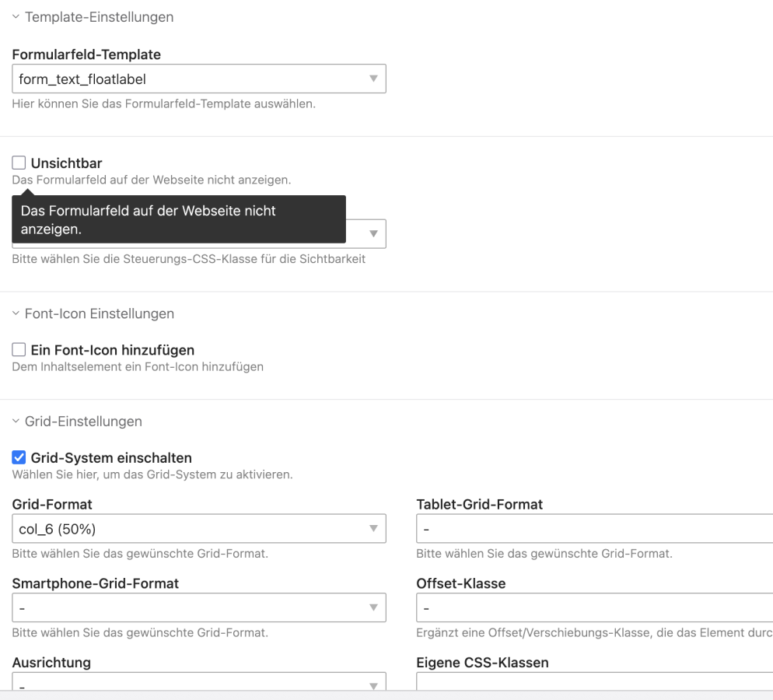
Task: Click the 'Ein Font-Icon hinzufügen' label text
Action: coord(113,350)
